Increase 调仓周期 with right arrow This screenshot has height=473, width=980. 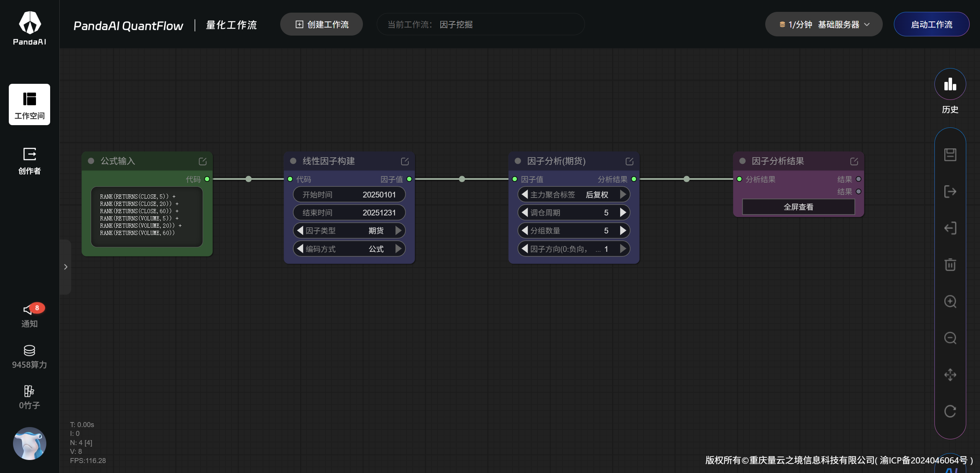(623, 212)
